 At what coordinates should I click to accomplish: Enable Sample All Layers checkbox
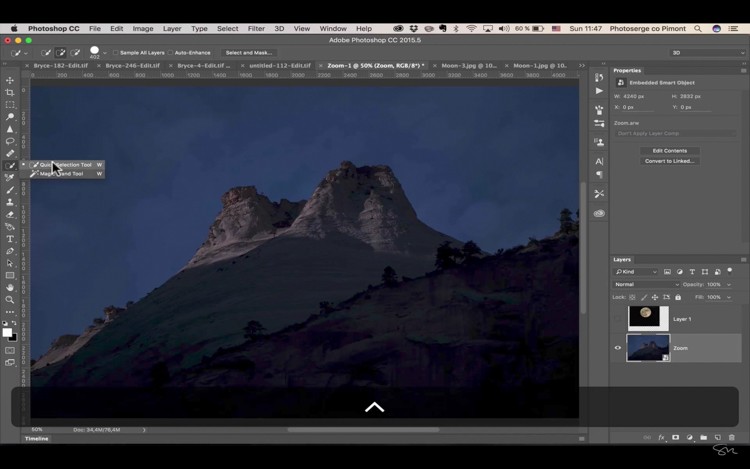115,53
